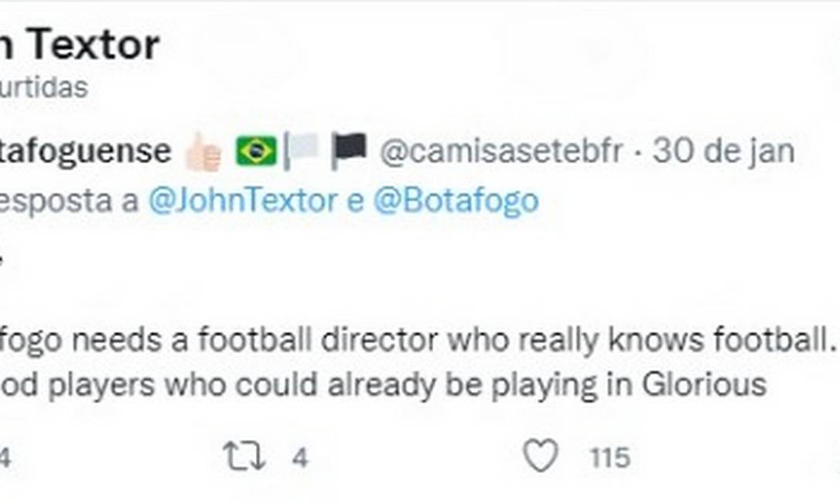This screenshot has height=504, width=840.
Task: Click the white flag emoji
Action: (302, 151)
